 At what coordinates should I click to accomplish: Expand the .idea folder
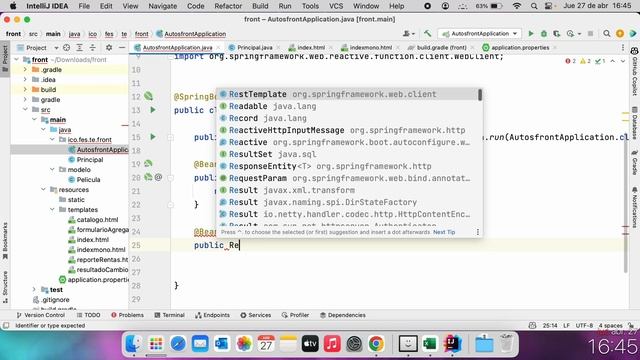pyautogui.click(x=25, y=80)
